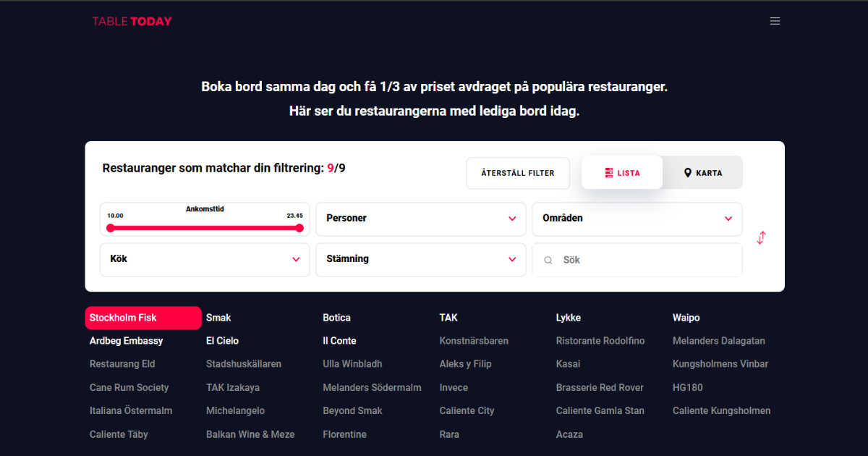
Task: Open the Områden dropdown
Action: tap(637, 219)
